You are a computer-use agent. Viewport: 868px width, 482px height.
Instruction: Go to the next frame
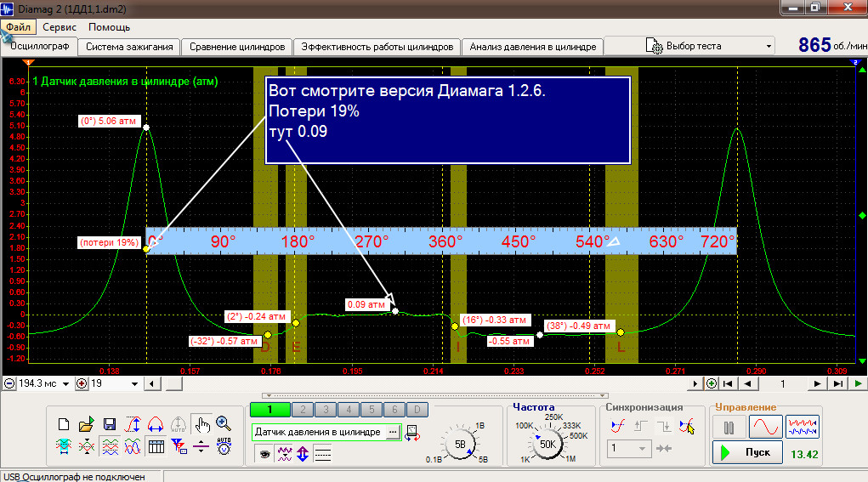click(817, 383)
